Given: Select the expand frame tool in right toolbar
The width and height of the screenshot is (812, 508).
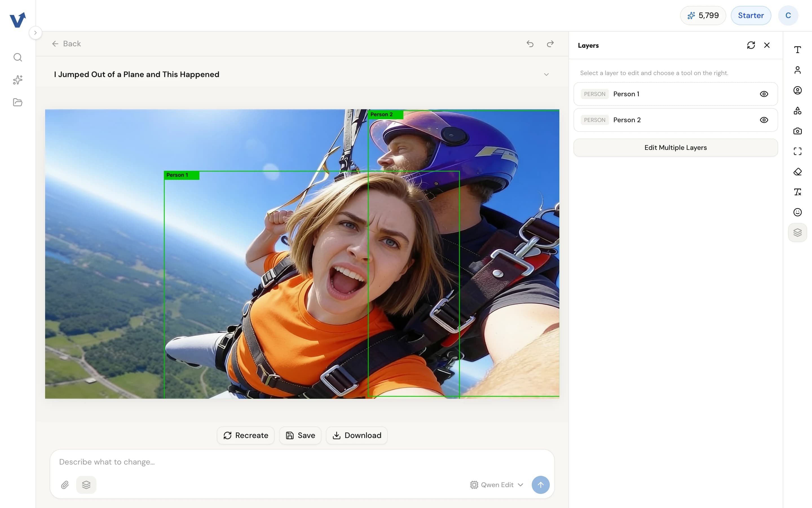Looking at the screenshot, I should click(797, 151).
